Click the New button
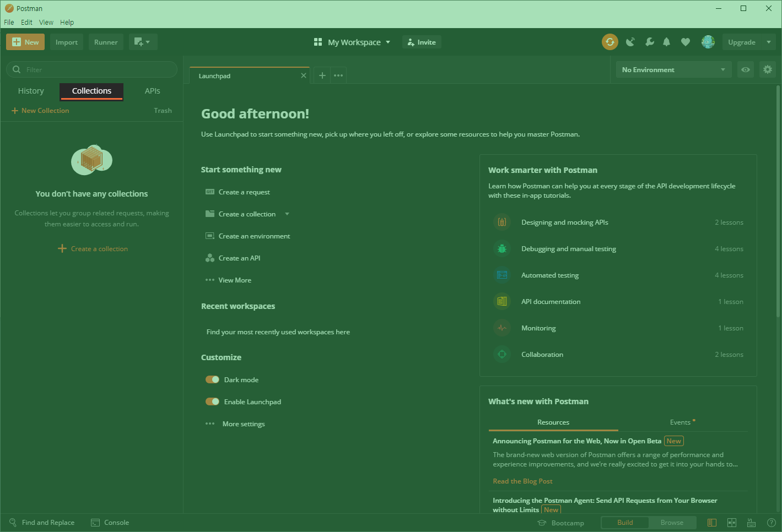The height and width of the screenshot is (532, 782). point(25,42)
